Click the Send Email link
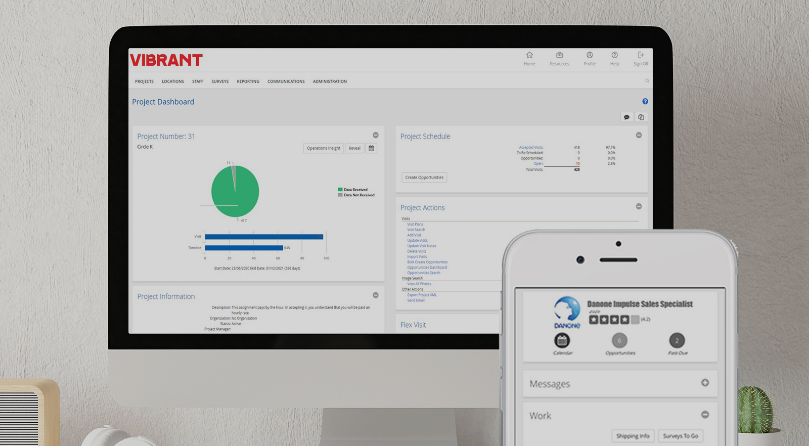This screenshot has height=446, width=809. (x=416, y=300)
